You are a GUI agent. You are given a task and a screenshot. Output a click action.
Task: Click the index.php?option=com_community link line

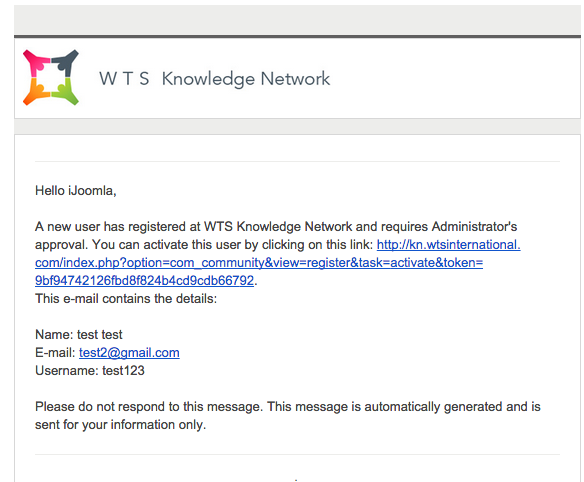click(259, 263)
